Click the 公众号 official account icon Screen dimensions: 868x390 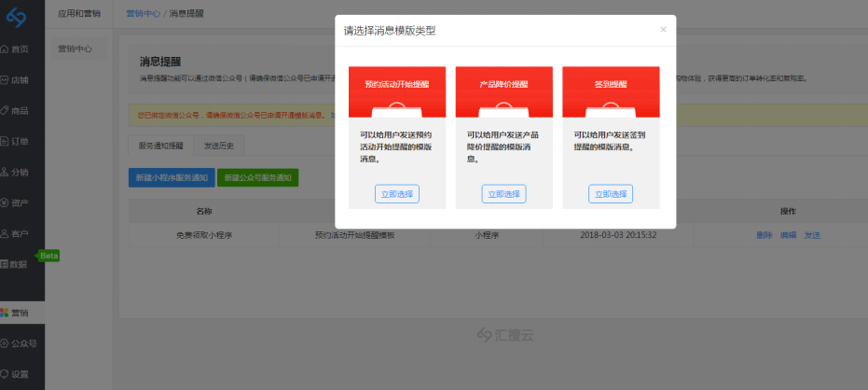tap(5, 343)
